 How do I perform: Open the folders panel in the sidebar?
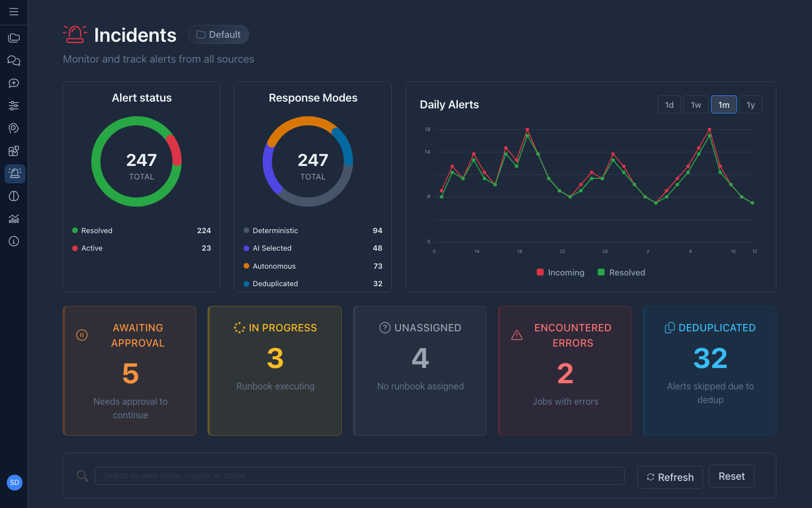coord(14,38)
